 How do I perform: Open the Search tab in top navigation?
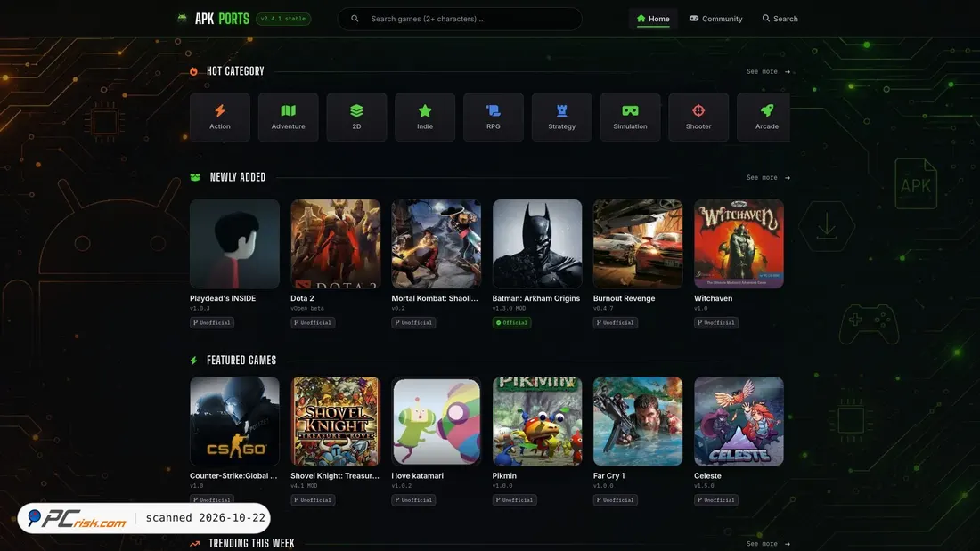(780, 19)
